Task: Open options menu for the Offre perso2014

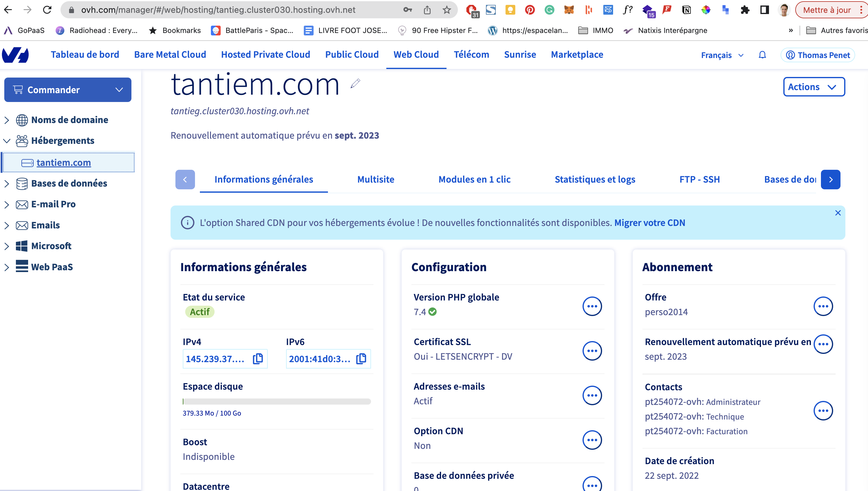Action: pos(823,306)
